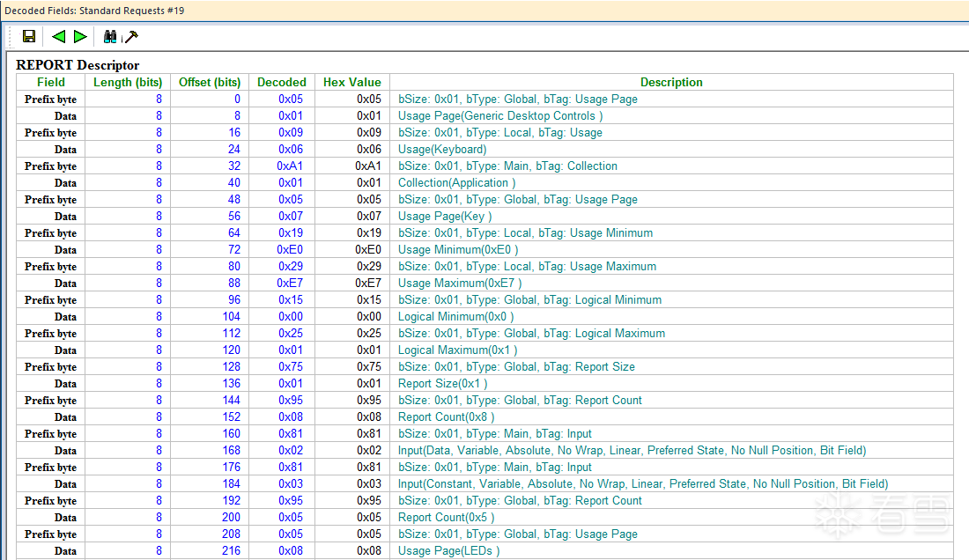Click the hammer tool icon
Viewport: 969px width, 560px height.
click(131, 36)
